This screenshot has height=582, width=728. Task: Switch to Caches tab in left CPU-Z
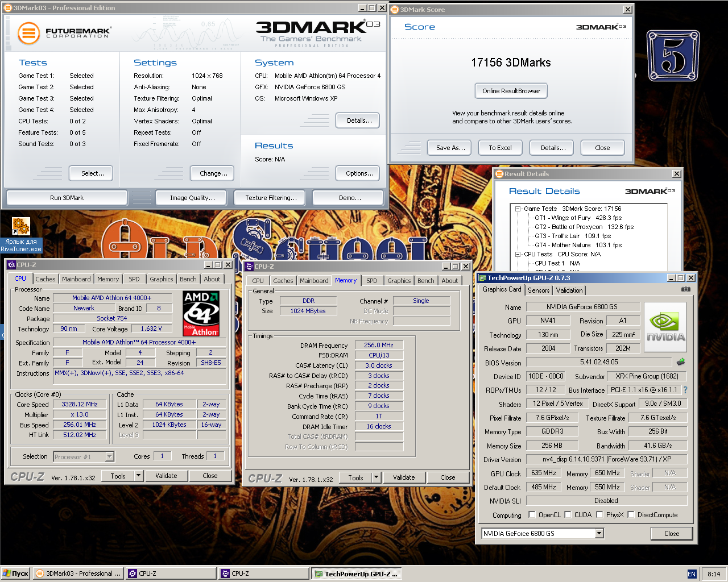45,279
